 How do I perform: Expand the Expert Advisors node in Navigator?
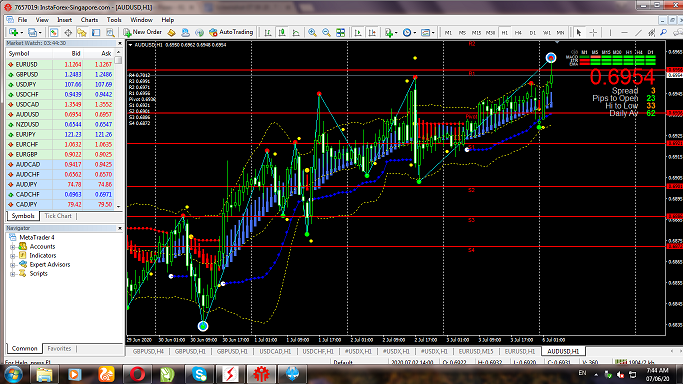13,265
